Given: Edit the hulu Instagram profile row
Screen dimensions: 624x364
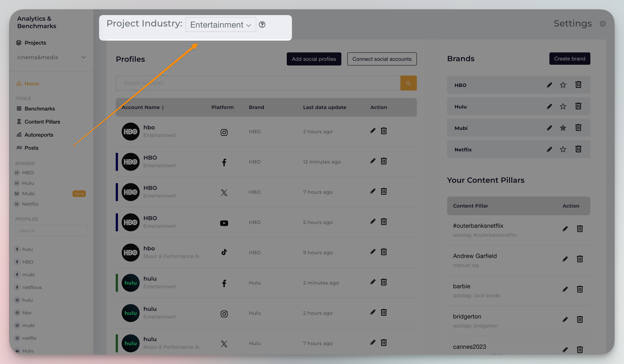Looking at the screenshot, I should (x=373, y=312).
